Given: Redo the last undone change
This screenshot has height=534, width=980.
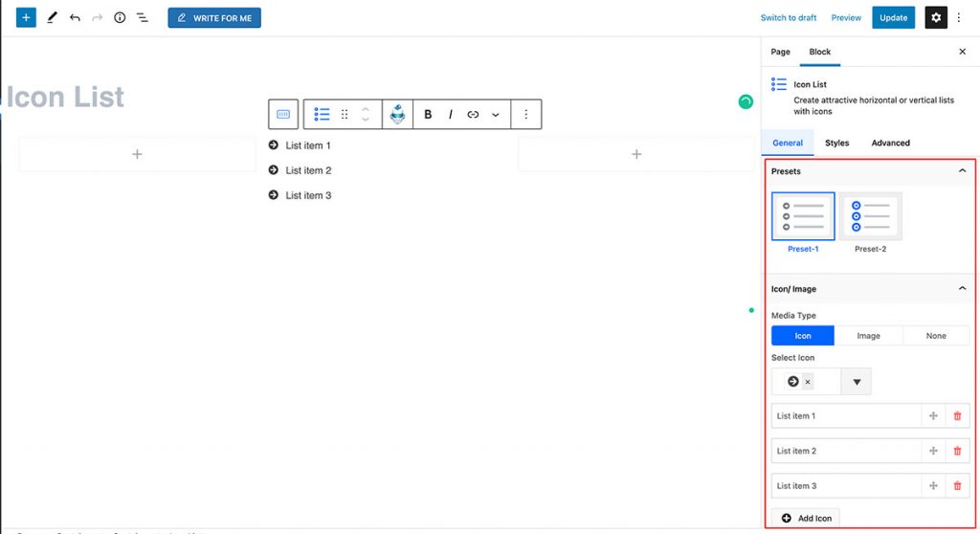Looking at the screenshot, I should (97, 17).
